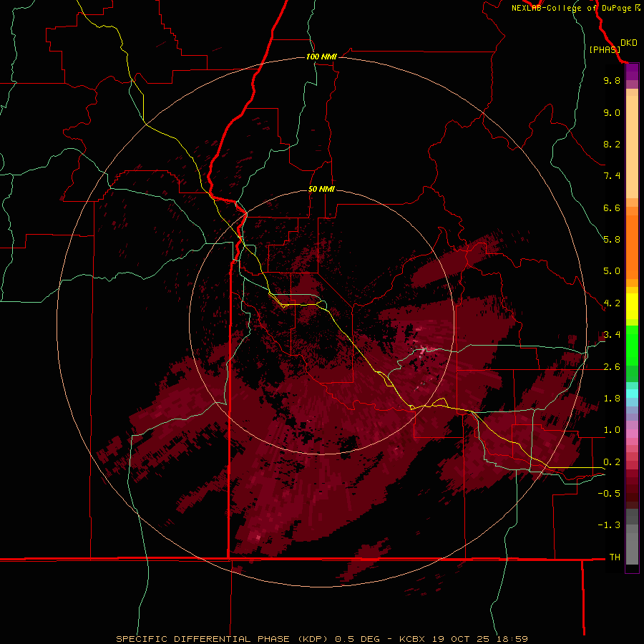Click the 3.4 value on the color scale
This screenshot has height=644, width=644.
tap(612, 334)
